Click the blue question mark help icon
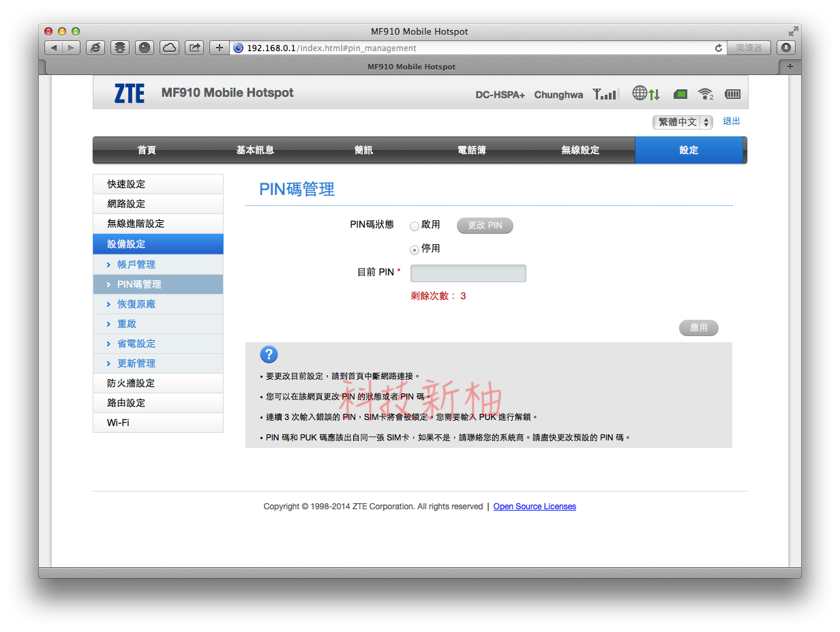840x632 pixels. pyautogui.click(x=269, y=355)
